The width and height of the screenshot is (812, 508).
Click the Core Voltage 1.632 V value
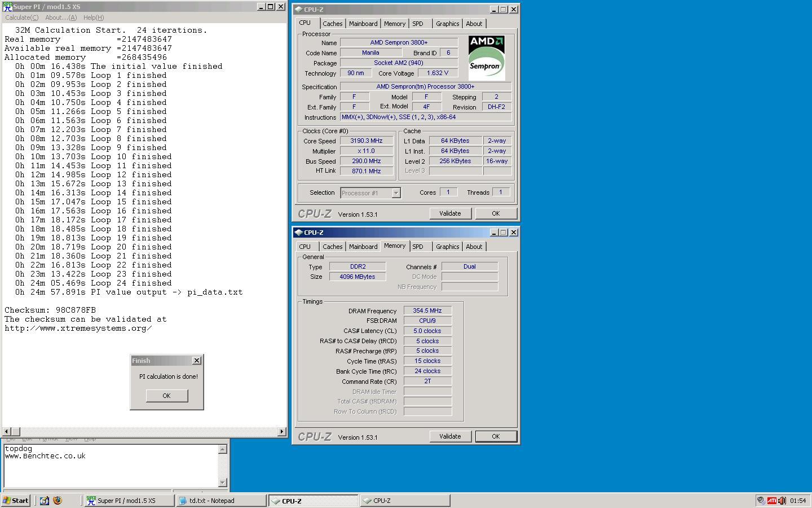(x=438, y=73)
